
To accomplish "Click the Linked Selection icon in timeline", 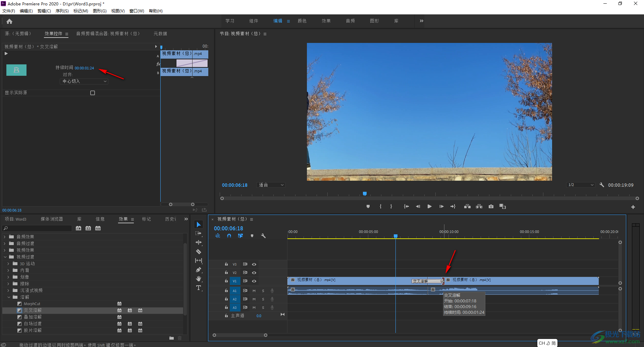I will (x=240, y=236).
